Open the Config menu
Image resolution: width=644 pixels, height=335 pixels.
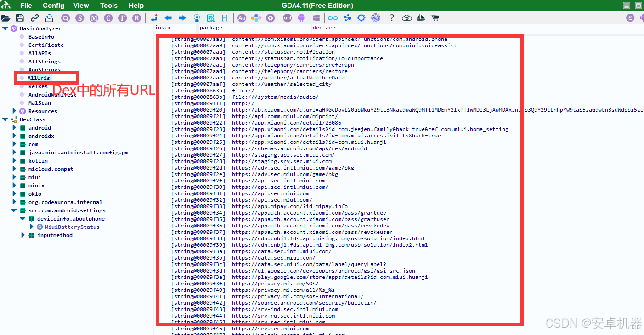click(x=53, y=6)
